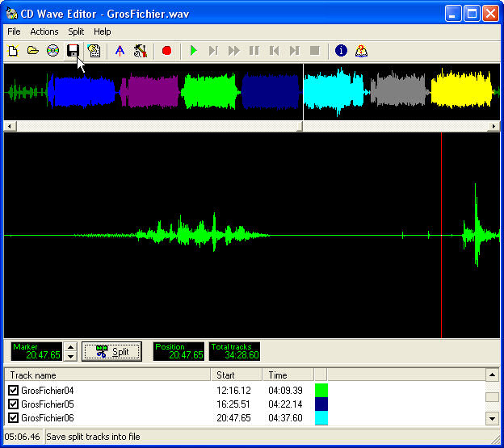Toggle the GrosFichier05 track checkbox
504x448 pixels.
pyautogui.click(x=13, y=404)
